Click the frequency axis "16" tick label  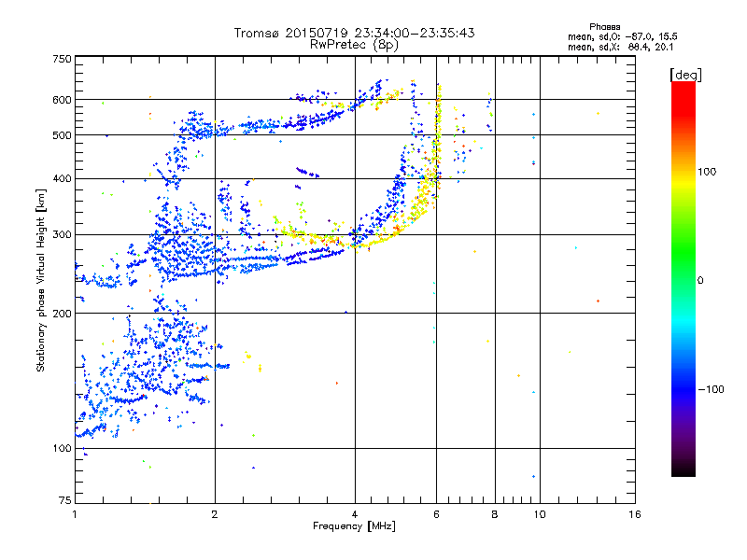coord(635,514)
